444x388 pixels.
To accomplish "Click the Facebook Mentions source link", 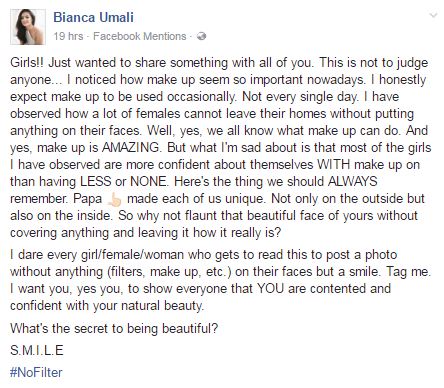I will pos(140,36).
